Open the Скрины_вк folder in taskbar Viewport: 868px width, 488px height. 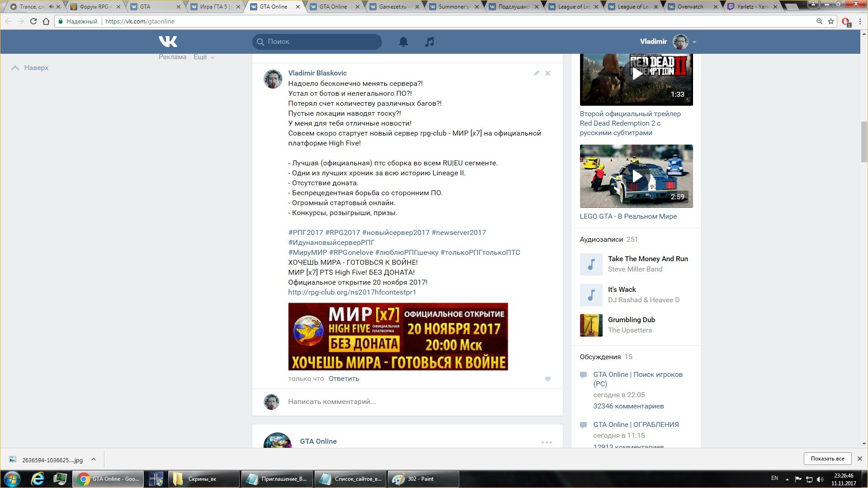(x=203, y=479)
